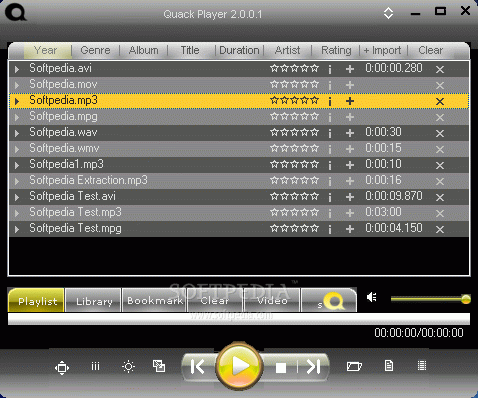478x398 pixels.
Task: Click the equalizer bars icon
Action: click(95, 367)
